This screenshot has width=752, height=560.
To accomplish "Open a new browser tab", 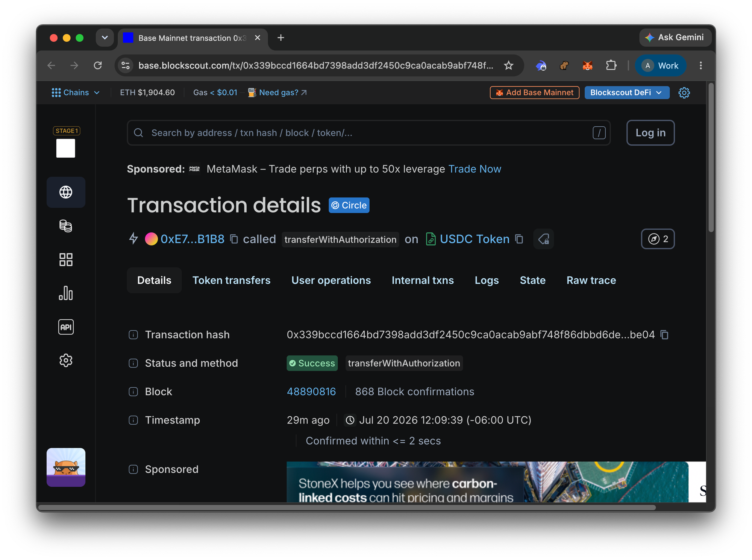I will click(x=281, y=38).
